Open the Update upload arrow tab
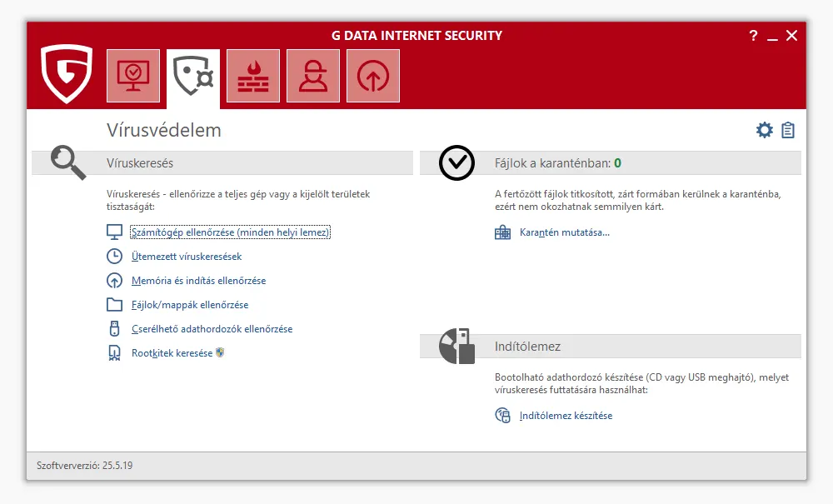 pos(373,76)
